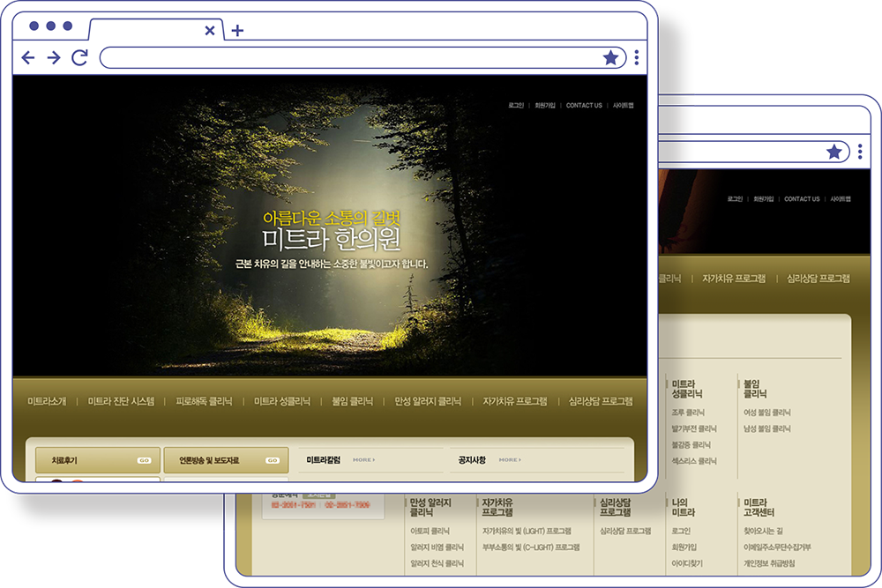Open the browser three-dot options menu
The height and width of the screenshot is (588, 882).
click(637, 56)
